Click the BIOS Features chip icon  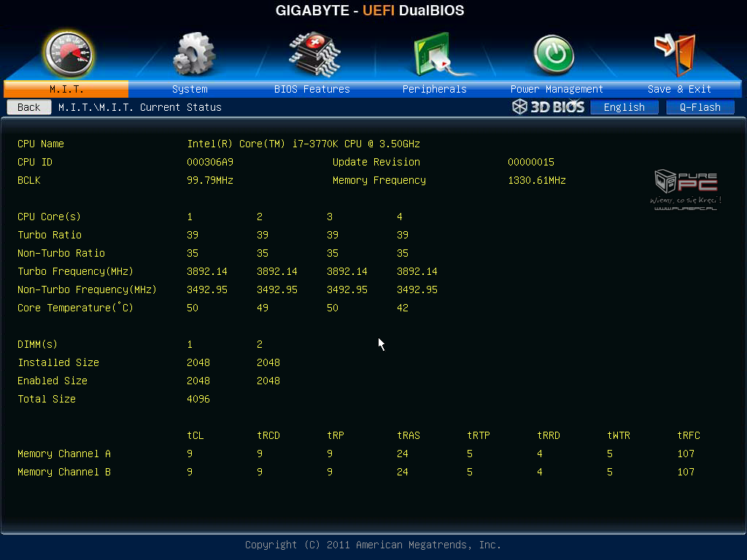tap(314, 54)
